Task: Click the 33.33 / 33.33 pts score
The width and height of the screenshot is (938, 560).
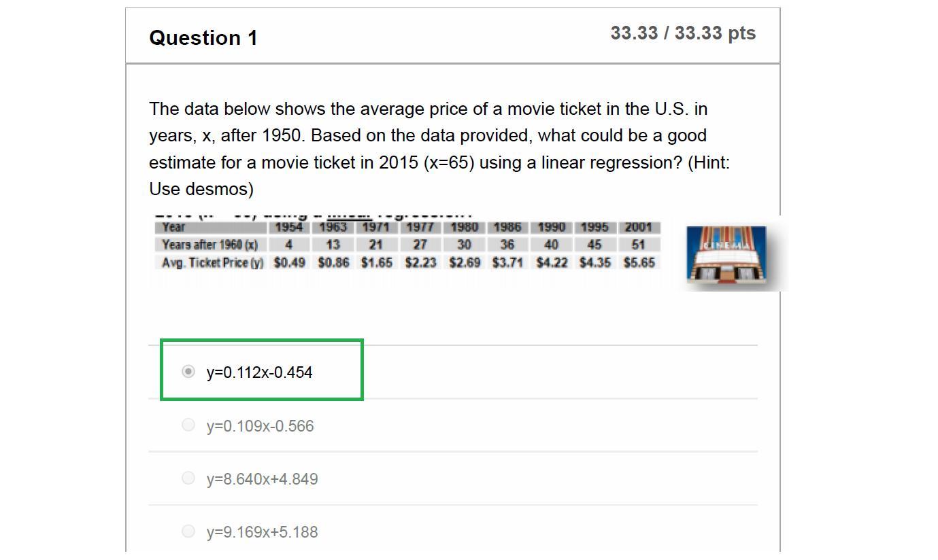Action: (682, 33)
